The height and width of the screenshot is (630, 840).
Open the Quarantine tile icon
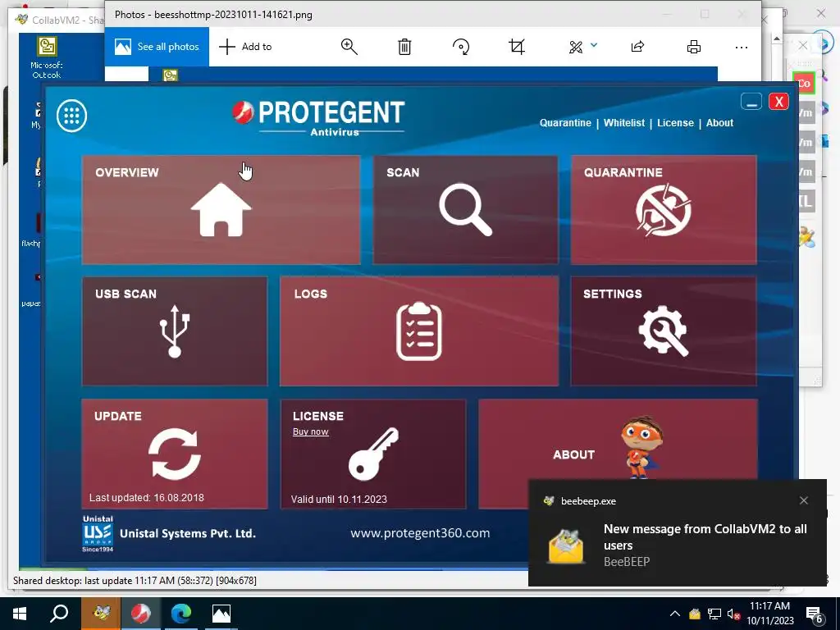663,209
